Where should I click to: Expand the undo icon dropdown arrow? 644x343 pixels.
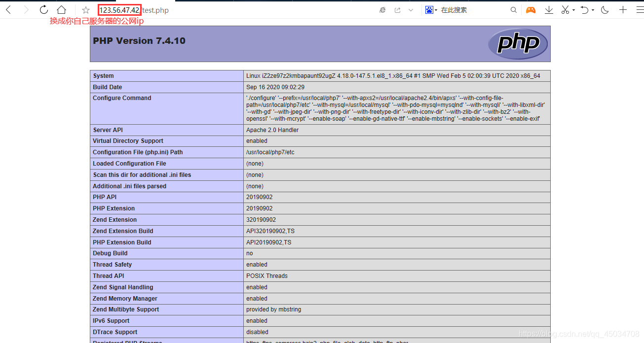pyautogui.click(x=593, y=10)
